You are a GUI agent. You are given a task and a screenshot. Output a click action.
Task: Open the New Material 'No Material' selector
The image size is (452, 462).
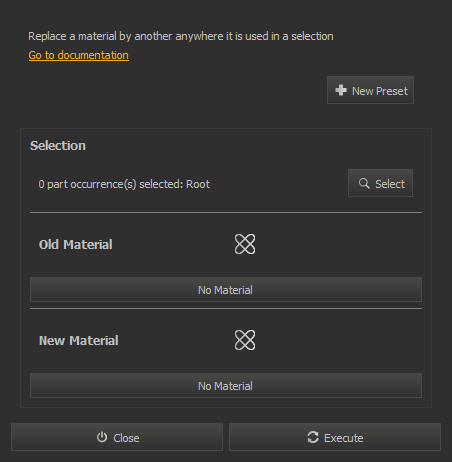coord(226,385)
